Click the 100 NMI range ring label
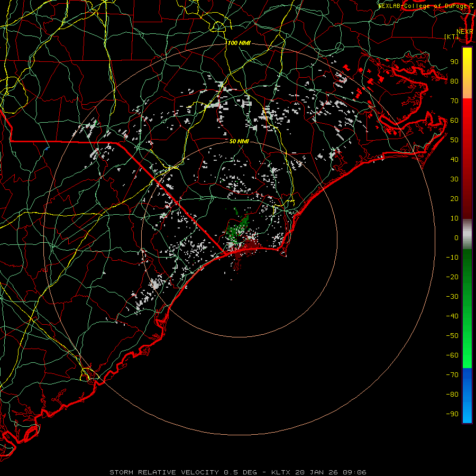The height and width of the screenshot is (476, 476). (239, 43)
